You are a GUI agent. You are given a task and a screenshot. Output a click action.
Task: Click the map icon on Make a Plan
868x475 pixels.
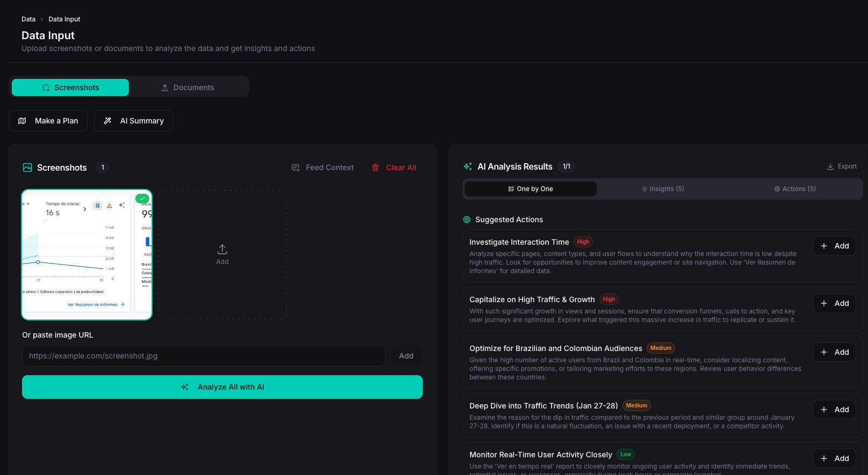click(22, 121)
